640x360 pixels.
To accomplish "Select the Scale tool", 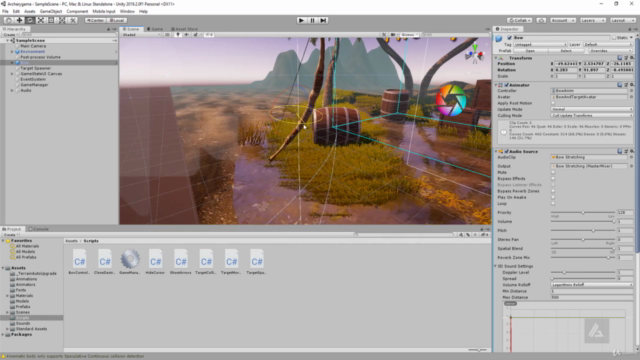I will pos(40,20).
